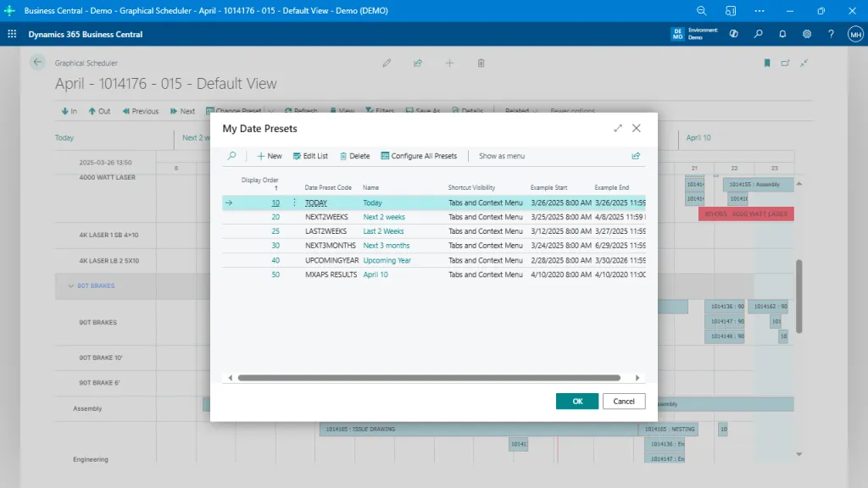Zoom in using the In arrow icon
The height and width of the screenshot is (488, 868).
pos(66,111)
